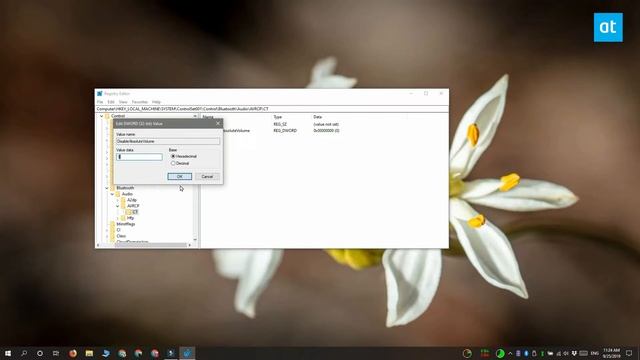Select the REG_DWORD type cell
The image size is (640, 360).
285,131
